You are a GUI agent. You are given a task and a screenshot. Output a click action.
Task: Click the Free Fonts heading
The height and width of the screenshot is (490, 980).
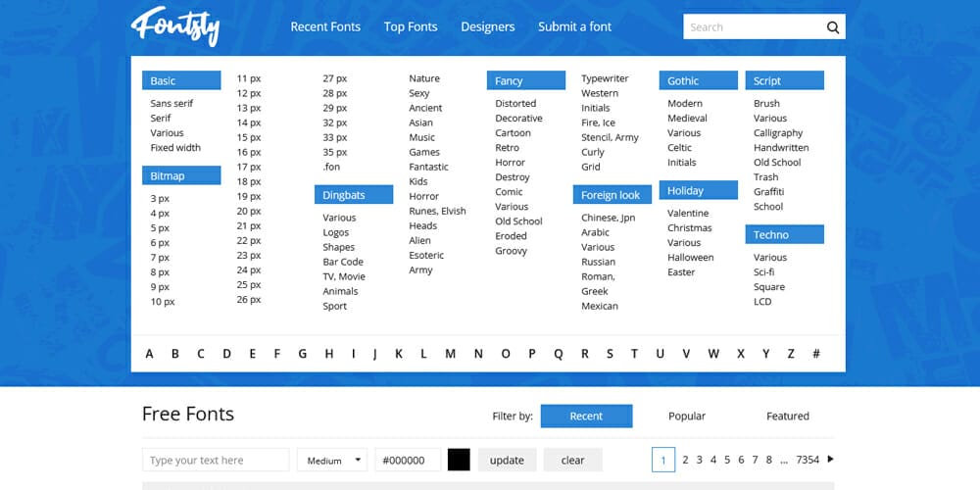click(x=188, y=414)
